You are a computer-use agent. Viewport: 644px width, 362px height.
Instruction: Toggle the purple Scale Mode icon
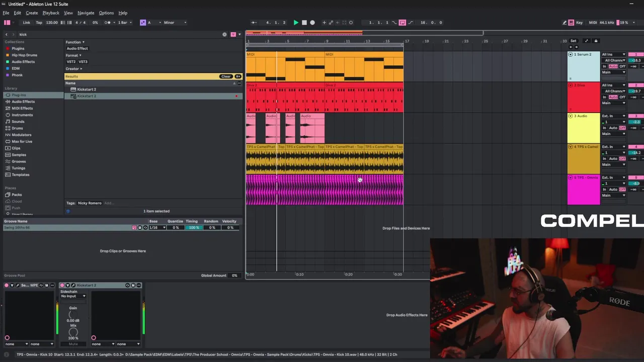[143, 23]
